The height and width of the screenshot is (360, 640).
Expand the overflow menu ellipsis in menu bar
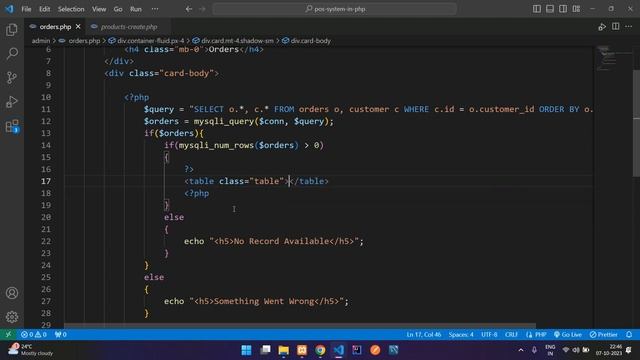155,9
